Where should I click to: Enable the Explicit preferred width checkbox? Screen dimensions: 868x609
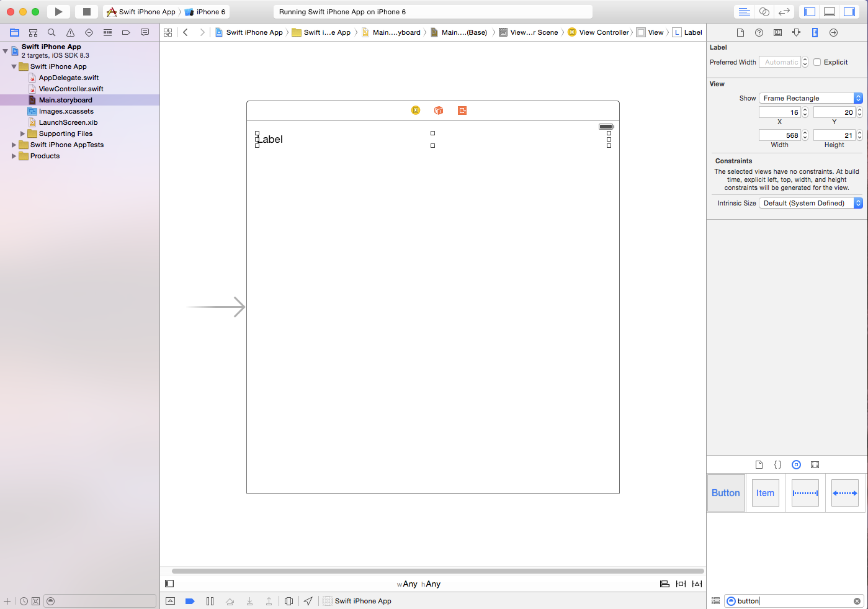click(x=817, y=62)
